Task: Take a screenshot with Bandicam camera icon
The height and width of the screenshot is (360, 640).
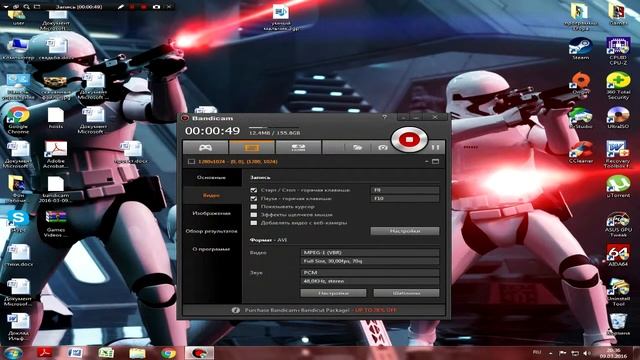Action: (382, 147)
